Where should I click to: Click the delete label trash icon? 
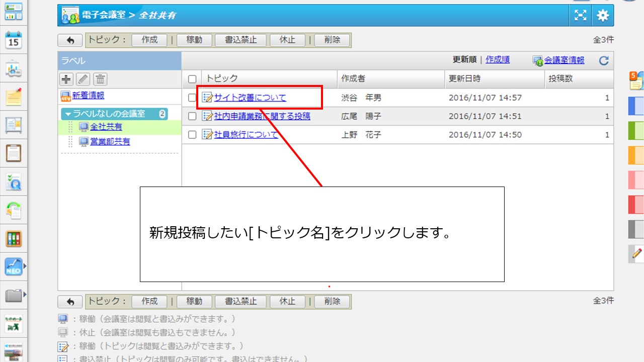coord(100,79)
